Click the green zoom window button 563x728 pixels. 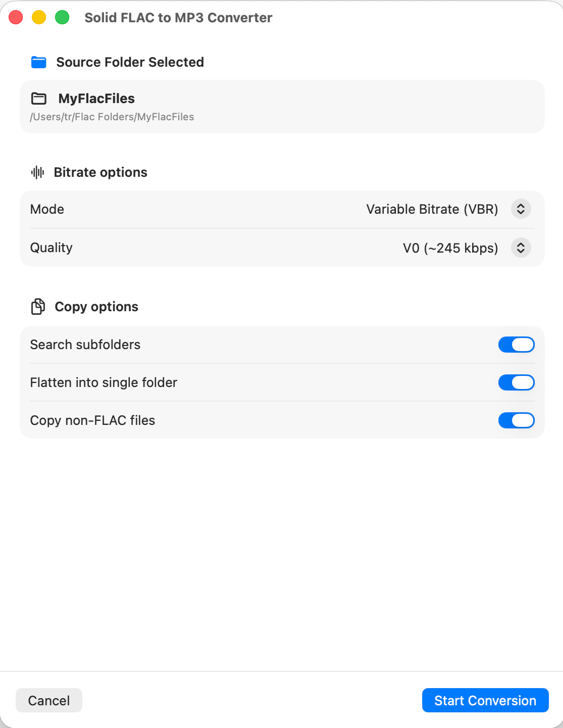tap(62, 17)
